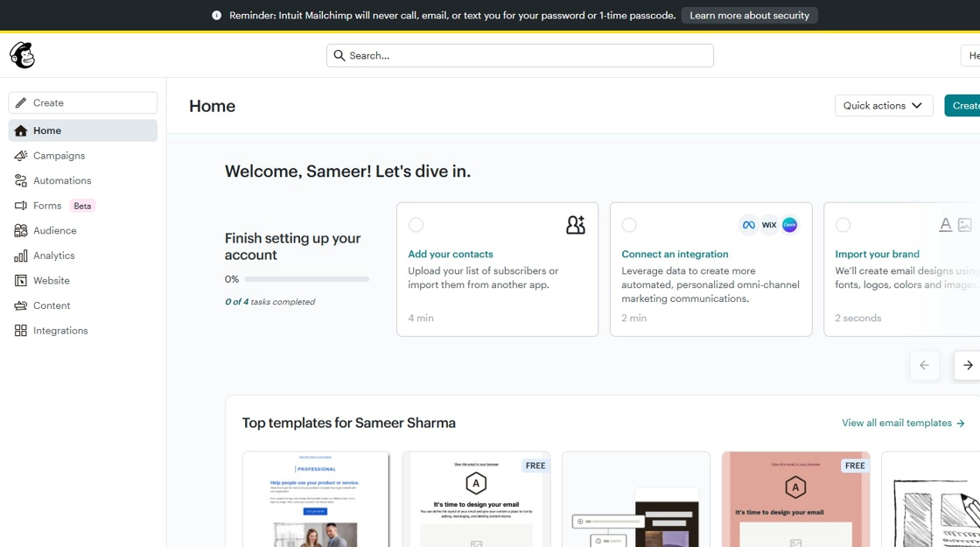Viewport: 980px width, 547px height.
Task: Click the 'Top templates for Sameer Sharma' heading
Action: [349, 424]
